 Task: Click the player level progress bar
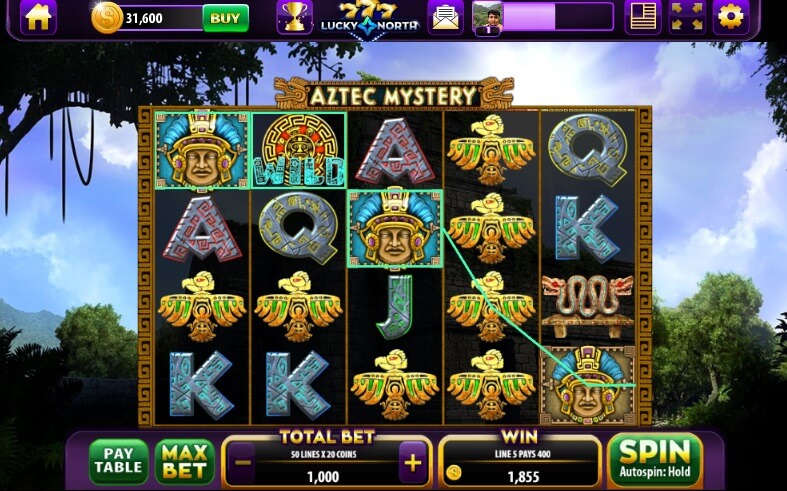(x=558, y=17)
